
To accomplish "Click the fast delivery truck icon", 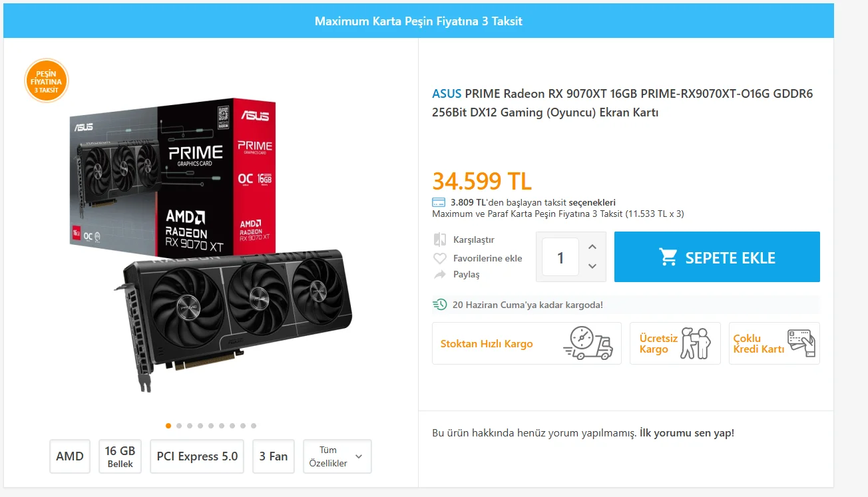I will (587, 343).
